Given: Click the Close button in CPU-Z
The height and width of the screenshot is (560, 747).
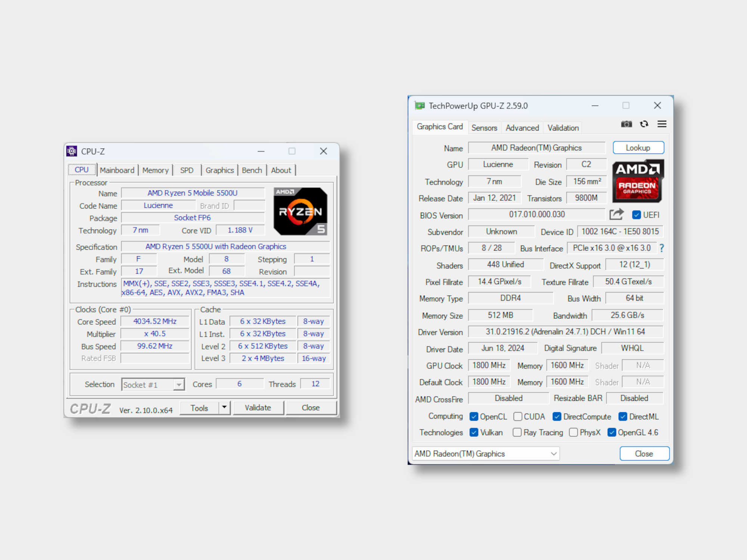Looking at the screenshot, I should 311,408.
